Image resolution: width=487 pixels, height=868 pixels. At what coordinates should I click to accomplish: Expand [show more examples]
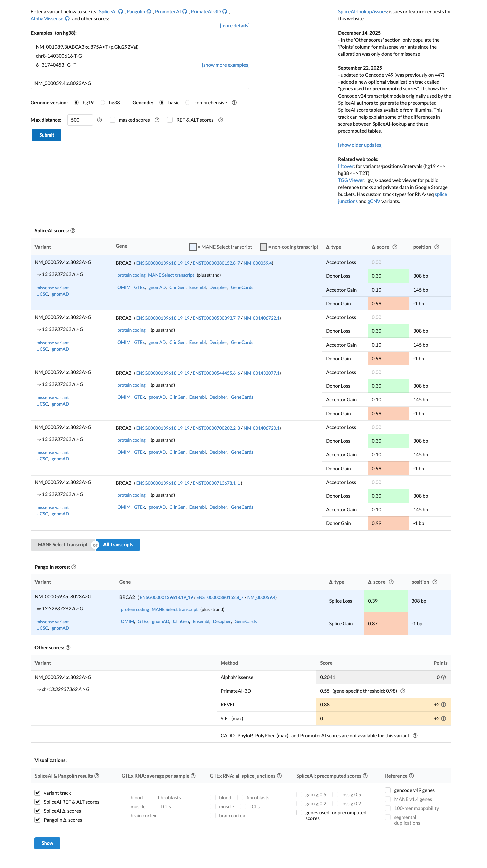point(226,65)
